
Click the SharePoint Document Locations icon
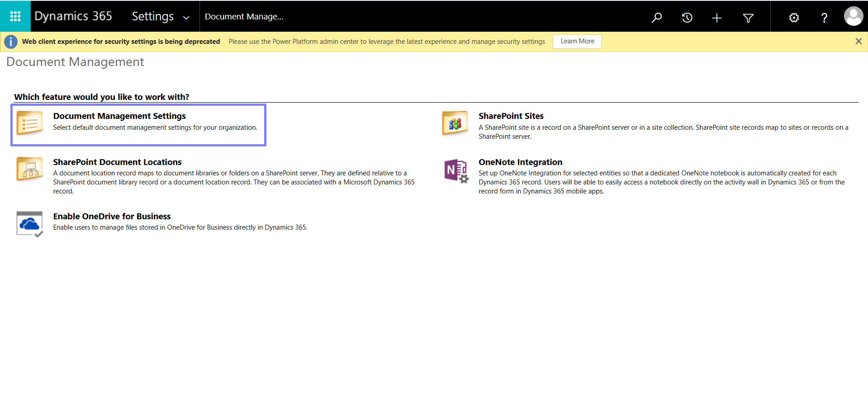click(30, 169)
